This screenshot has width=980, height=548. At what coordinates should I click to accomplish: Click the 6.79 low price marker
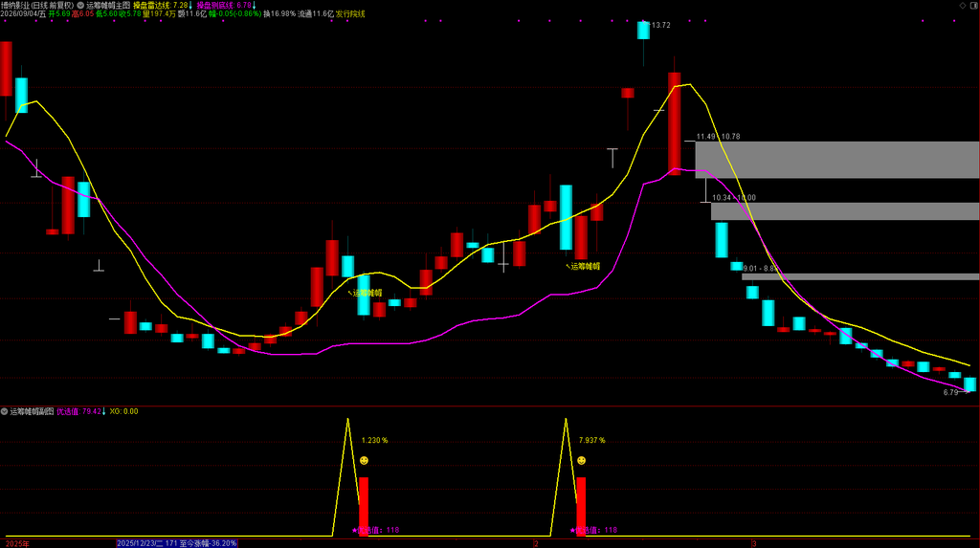click(950, 392)
